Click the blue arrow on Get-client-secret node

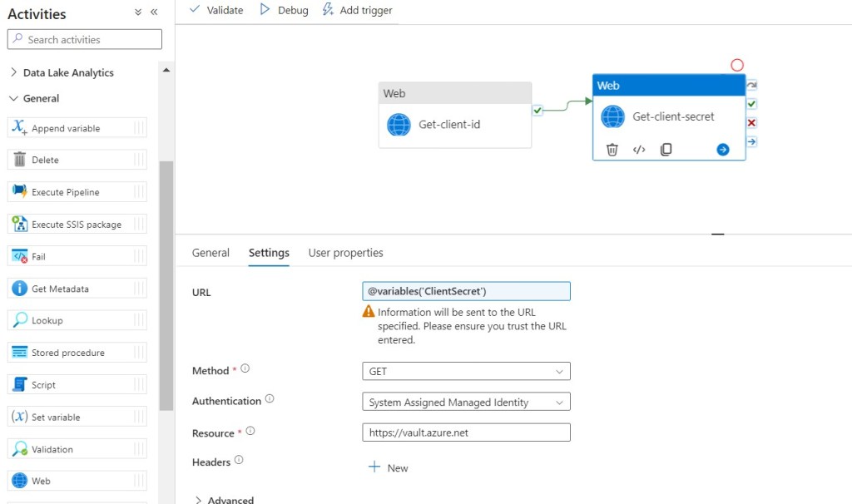coord(722,150)
